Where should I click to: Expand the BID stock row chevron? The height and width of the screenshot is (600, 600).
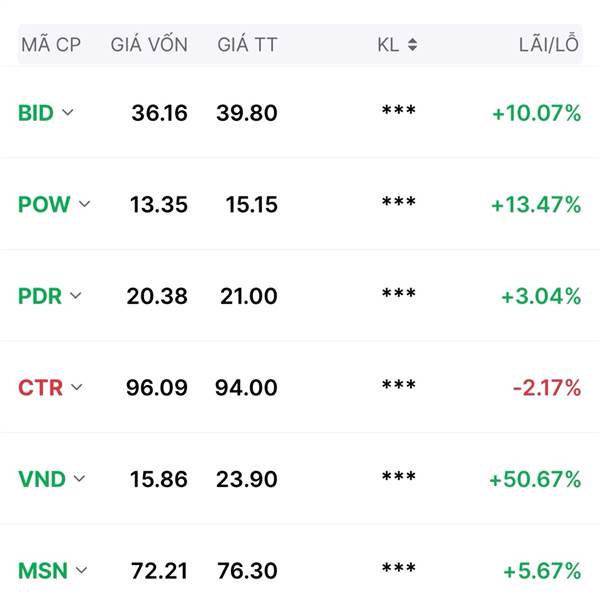pyautogui.click(x=68, y=112)
